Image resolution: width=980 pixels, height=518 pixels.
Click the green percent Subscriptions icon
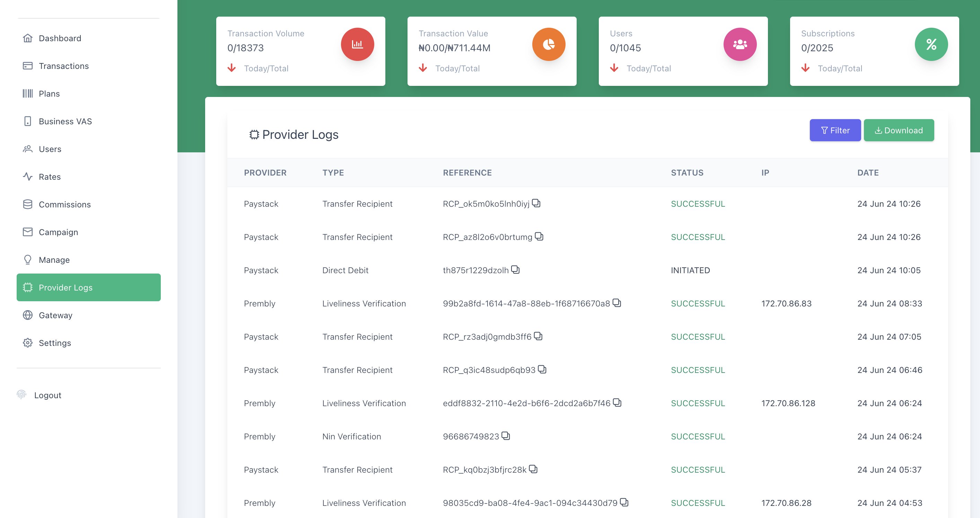pyautogui.click(x=931, y=44)
